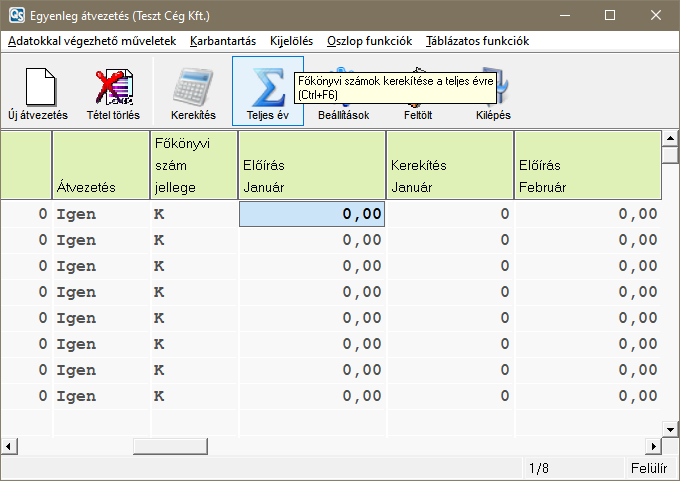Click the Előírás Január column header
This screenshot has width=680, height=481.
pyautogui.click(x=312, y=165)
